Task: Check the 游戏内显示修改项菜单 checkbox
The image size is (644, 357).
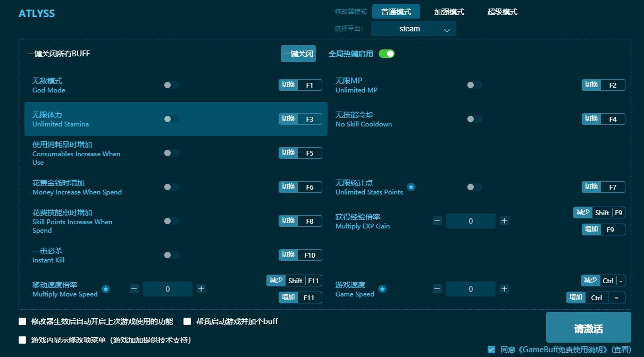Action: tap(22, 339)
